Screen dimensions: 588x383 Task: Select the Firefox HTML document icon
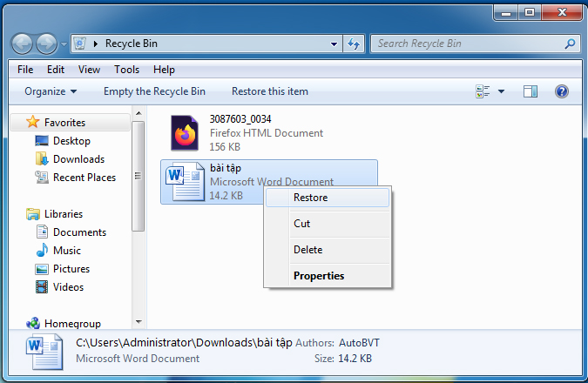[185, 133]
